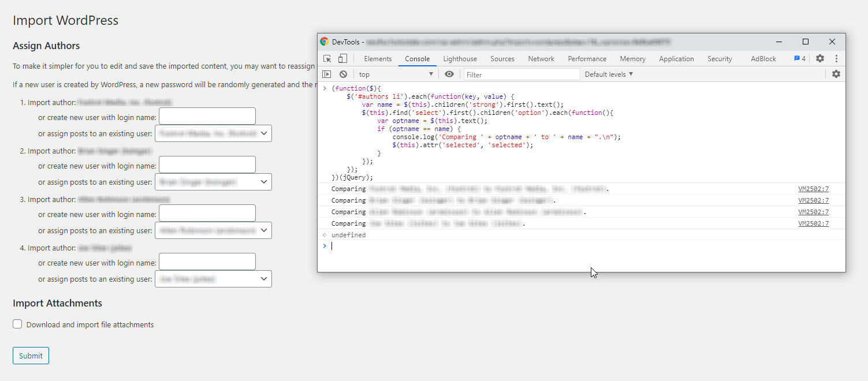Open the AdBlock tab
This screenshot has height=381, width=868.
click(763, 58)
